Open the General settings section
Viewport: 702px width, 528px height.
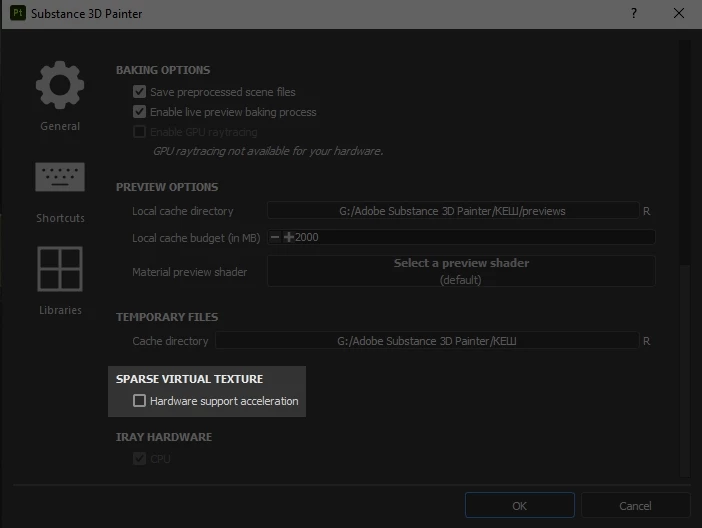60,96
